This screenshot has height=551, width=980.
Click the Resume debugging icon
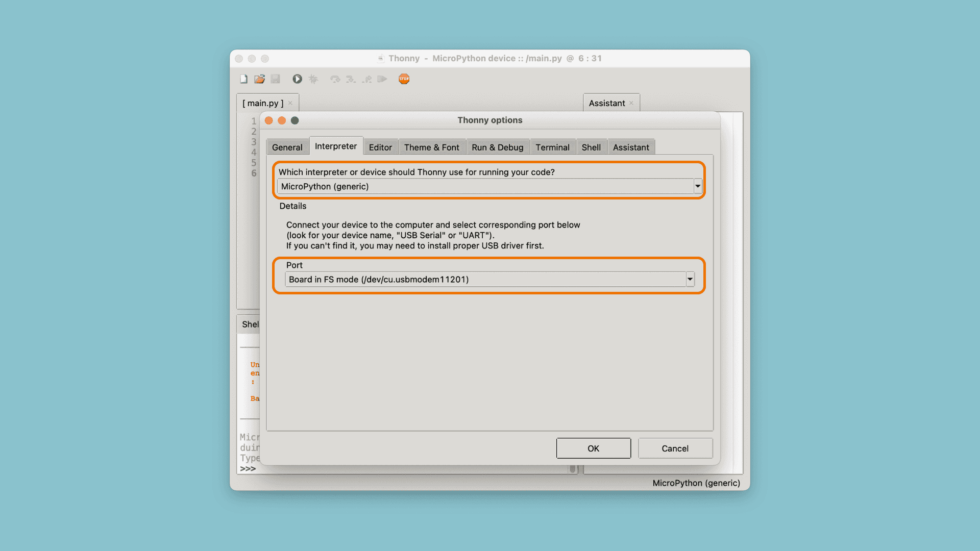pos(382,79)
